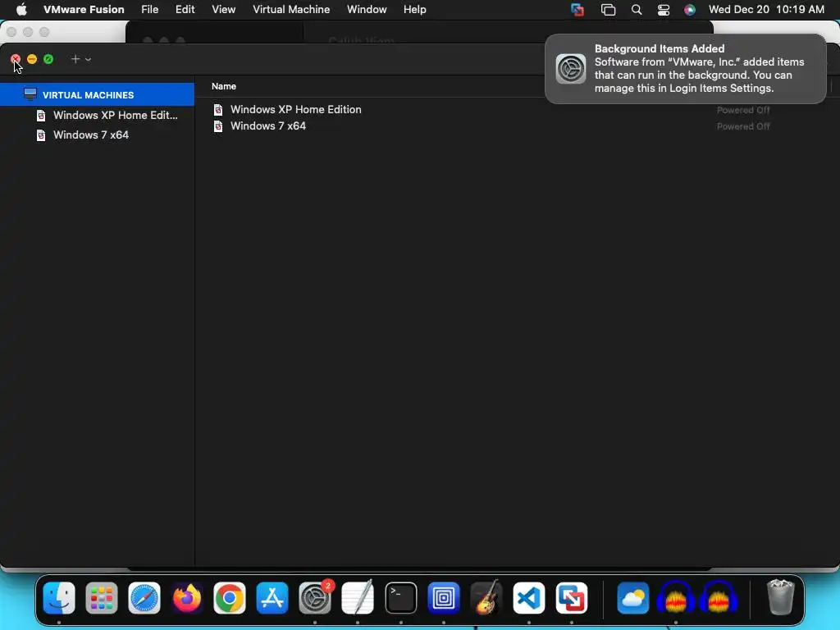Click the System Settings icon in notification
The width and height of the screenshot is (840, 630).
click(571, 69)
